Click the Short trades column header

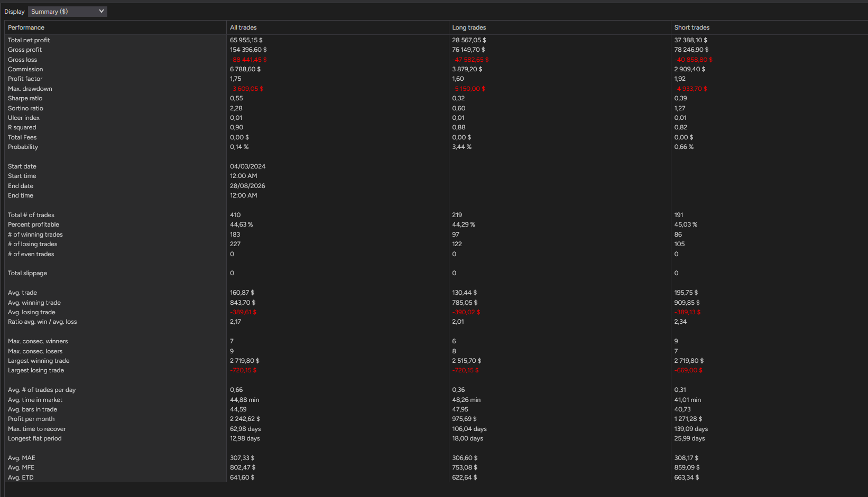point(691,27)
